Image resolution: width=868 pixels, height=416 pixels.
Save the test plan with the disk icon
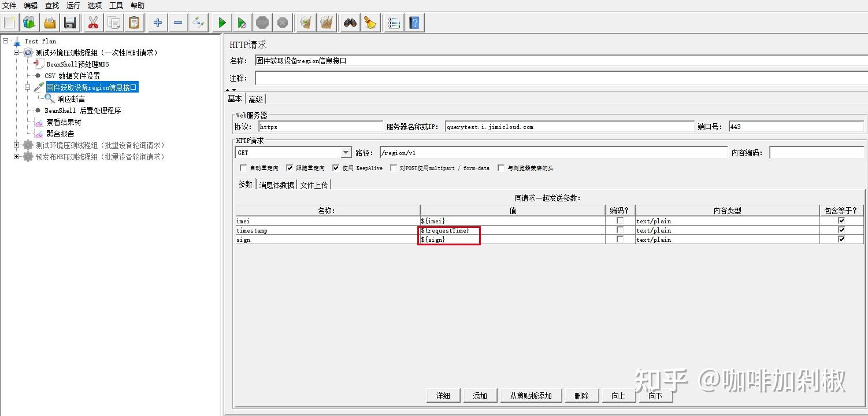pyautogui.click(x=71, y=22)
